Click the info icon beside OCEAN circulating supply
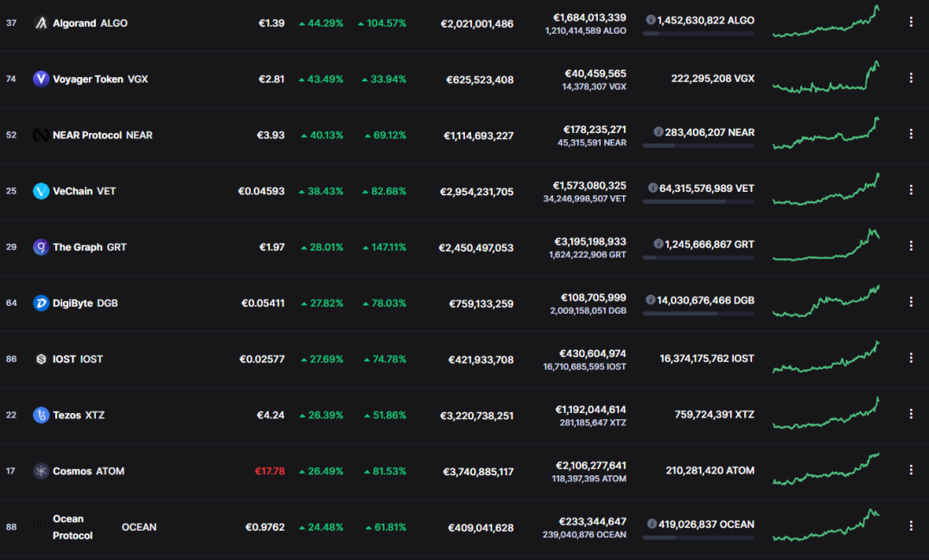Image resolution: width=929 pixels, height=560 pixels. (x=652, y=524)
